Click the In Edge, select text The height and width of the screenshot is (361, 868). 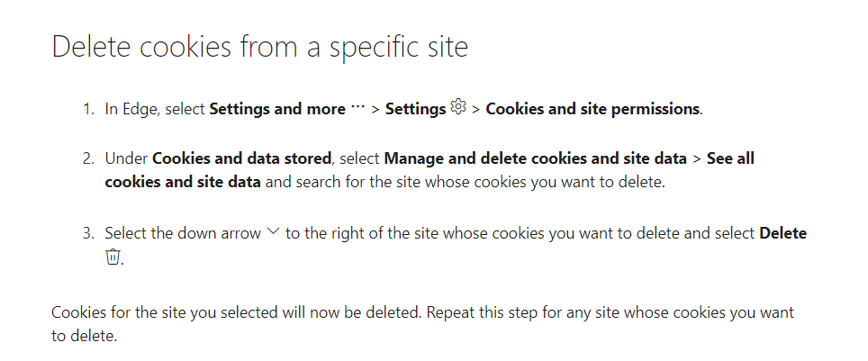(x=155, y=109)
